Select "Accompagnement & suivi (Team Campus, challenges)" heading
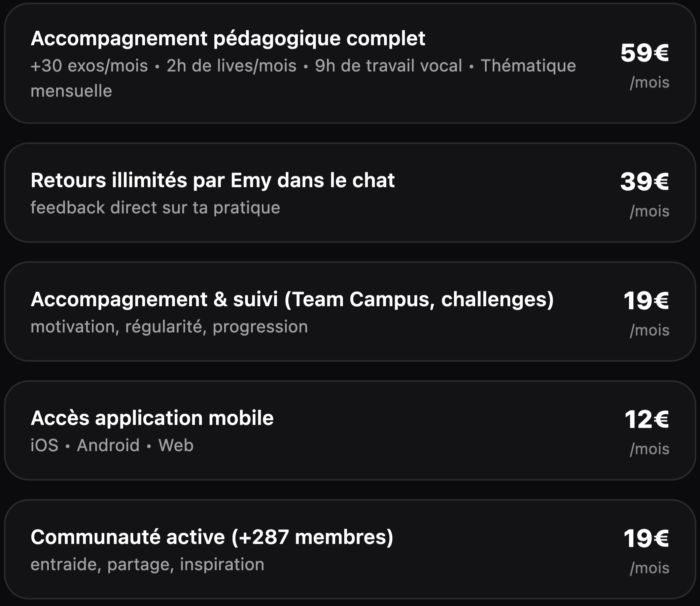 (x=292, y=299)
